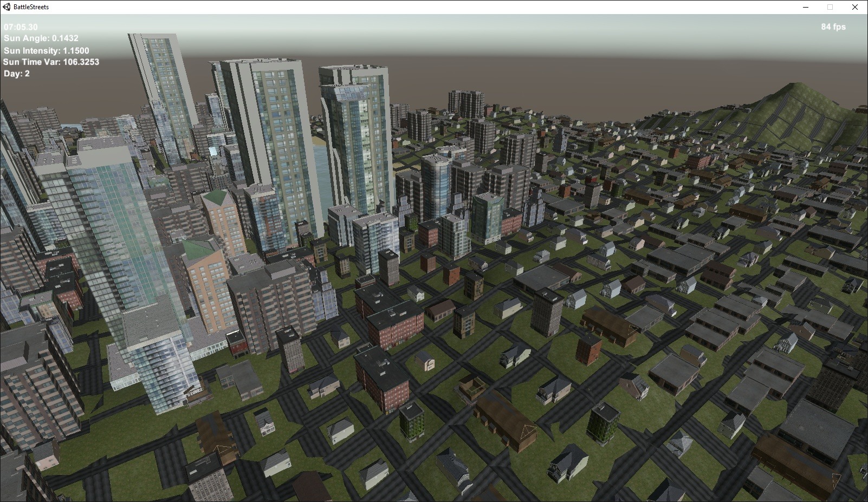Select the Sun Angle debug readout
868x502 pixels.
(41, 38)
